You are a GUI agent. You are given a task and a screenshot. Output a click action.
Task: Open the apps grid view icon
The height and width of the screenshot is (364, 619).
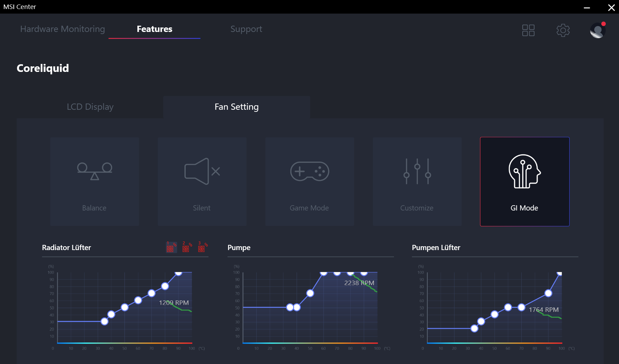[528, 30]
